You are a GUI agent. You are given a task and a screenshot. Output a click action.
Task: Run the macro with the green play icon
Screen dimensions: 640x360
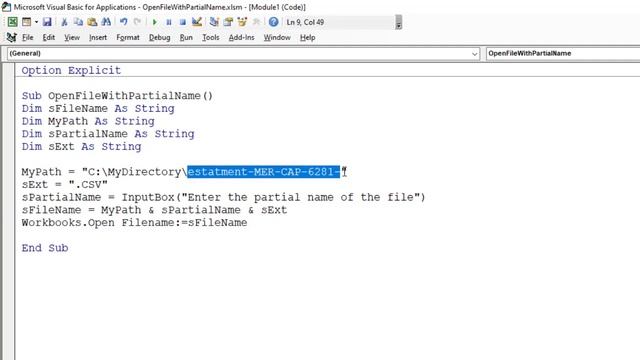point(154,22)
